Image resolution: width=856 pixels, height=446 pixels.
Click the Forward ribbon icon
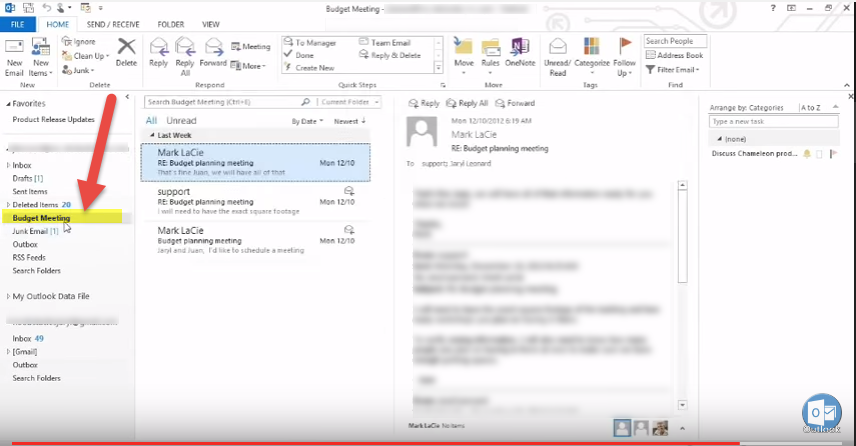(212, 50)
